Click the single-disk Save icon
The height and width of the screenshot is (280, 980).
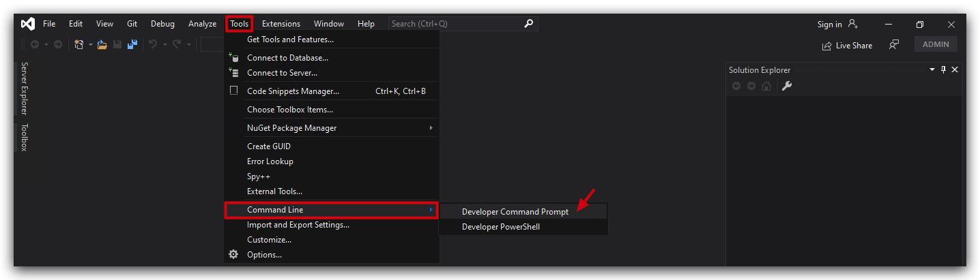[117, 44]
